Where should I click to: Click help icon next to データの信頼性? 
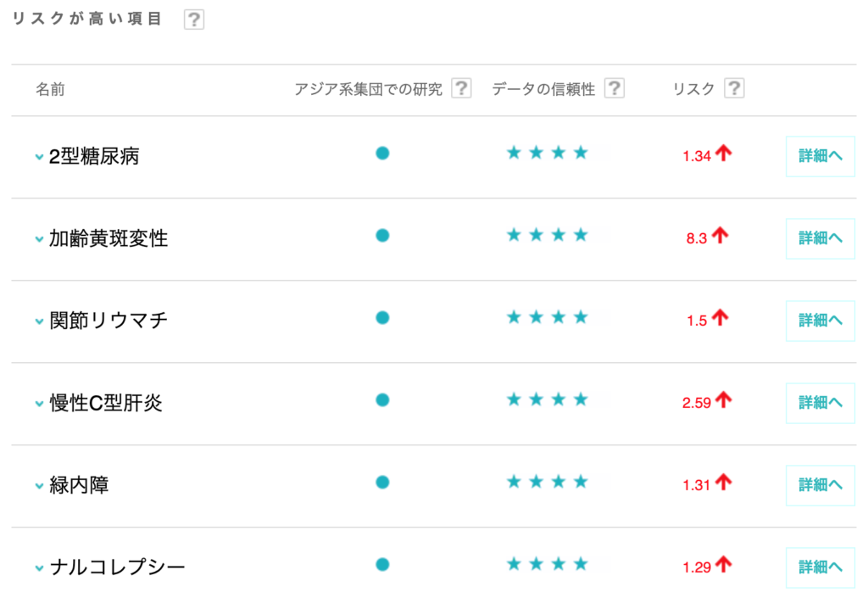(x=614, y=88)
